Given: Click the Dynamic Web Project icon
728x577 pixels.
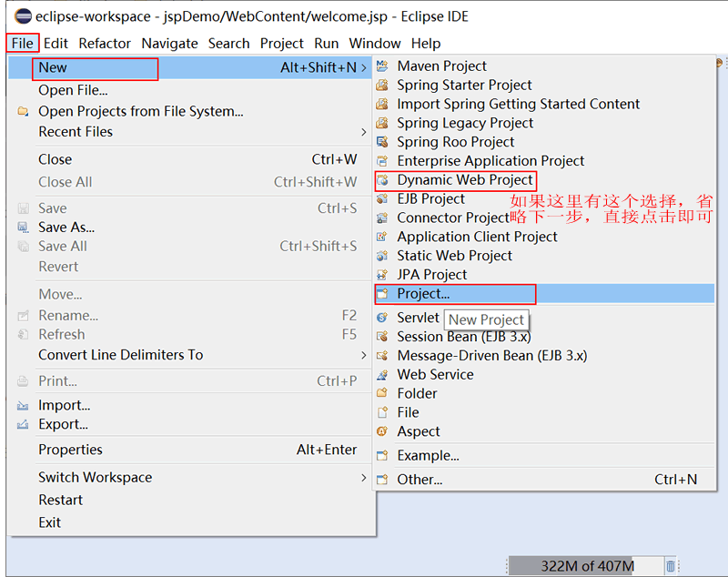Looking at the screenshot, I should click(382, 180).
